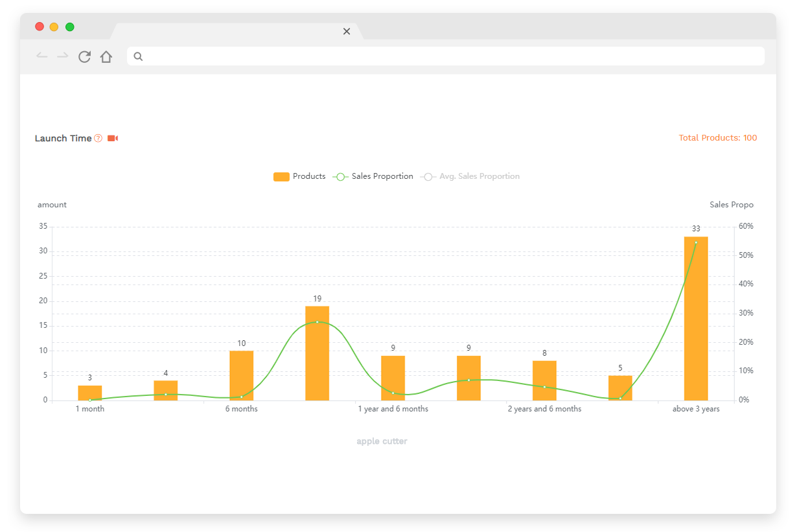Click inside the browser address bar

389,56
